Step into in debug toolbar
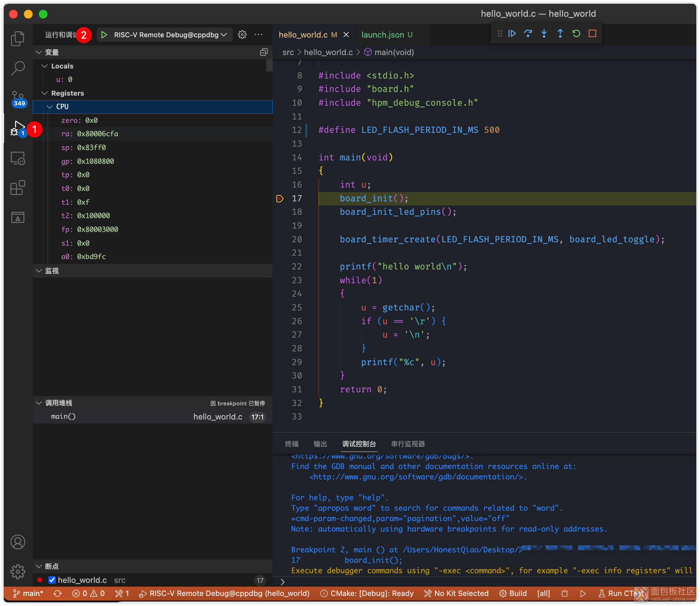The width and height of the screenshot is (700, 606). tap(544, 34)
